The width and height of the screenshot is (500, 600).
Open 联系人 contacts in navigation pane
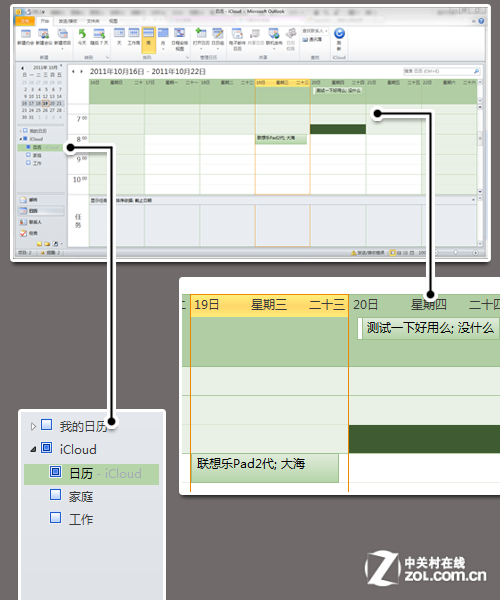click(41, 222)
